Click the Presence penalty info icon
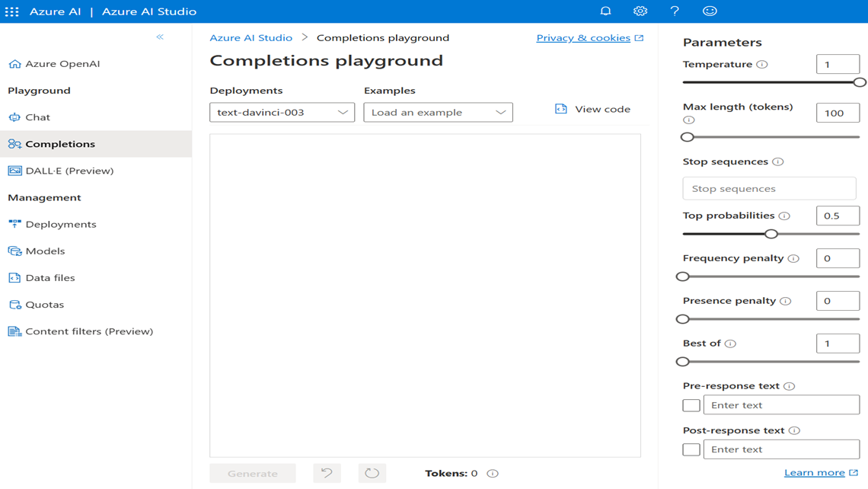 [x=786, y=302]
